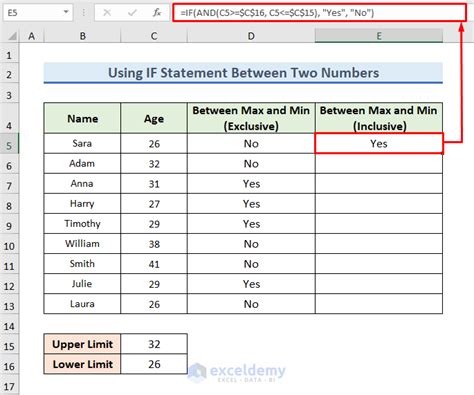Screen dimensions: 474x395
Task: Click the Insert Function fx icon
Action: tap(157, 13)
